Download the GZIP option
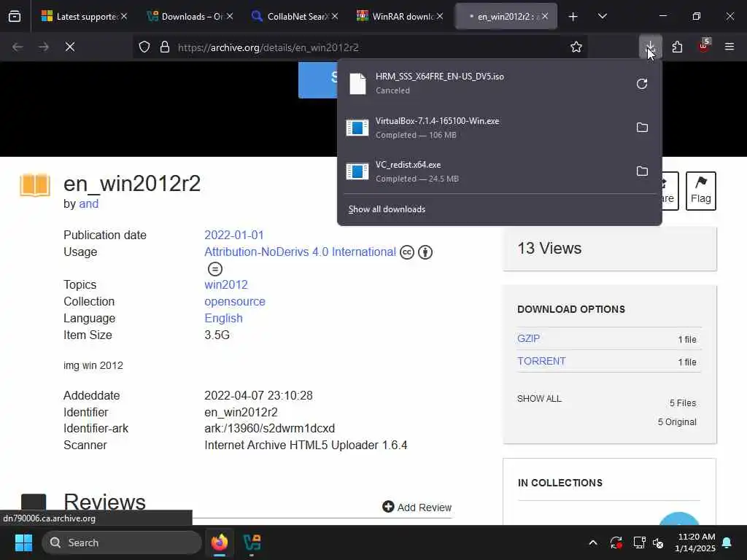 (528, 338)
